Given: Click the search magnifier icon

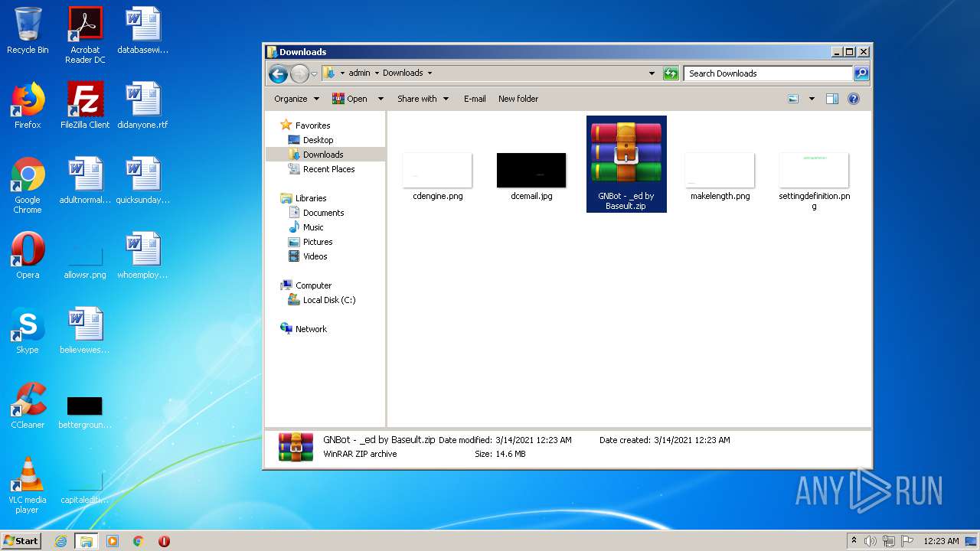Looking at the screenshot, I should (x=861, y=73).
